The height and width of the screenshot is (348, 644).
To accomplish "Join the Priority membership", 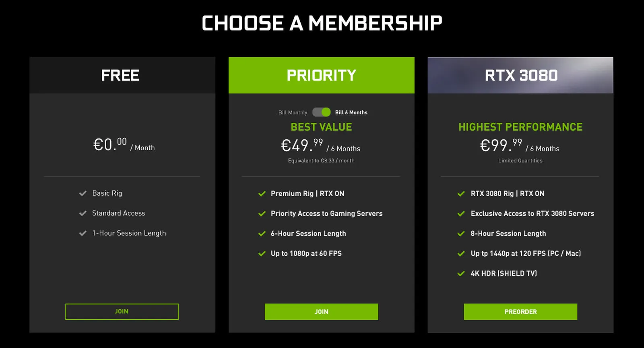I will click(x=322, y=312).
